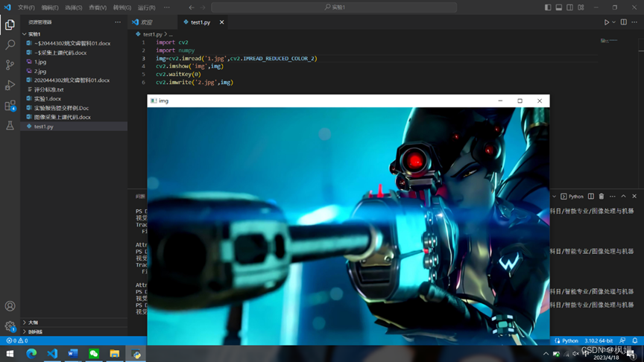
Task: Open the Source Control view
Action: [10, 65]
